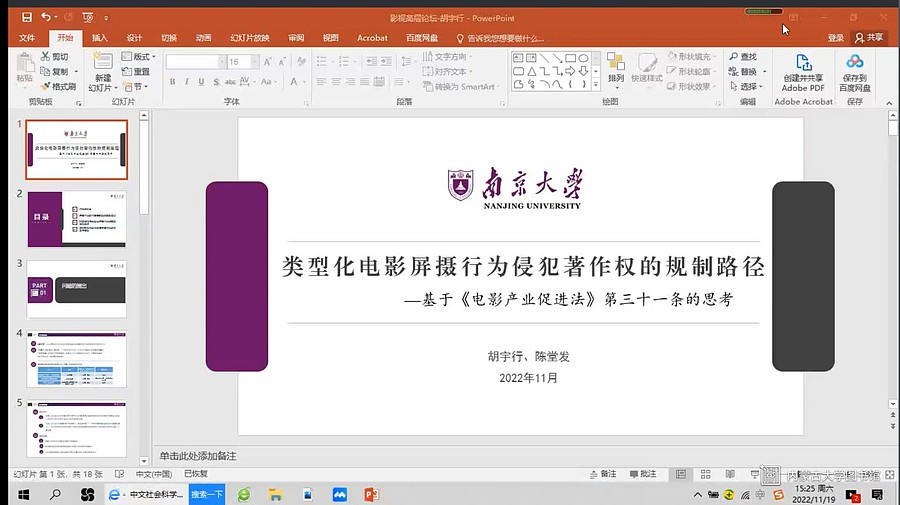Select slide 4 thumbnail
This screenshot has width=900, height=505.
pos(76,359)
